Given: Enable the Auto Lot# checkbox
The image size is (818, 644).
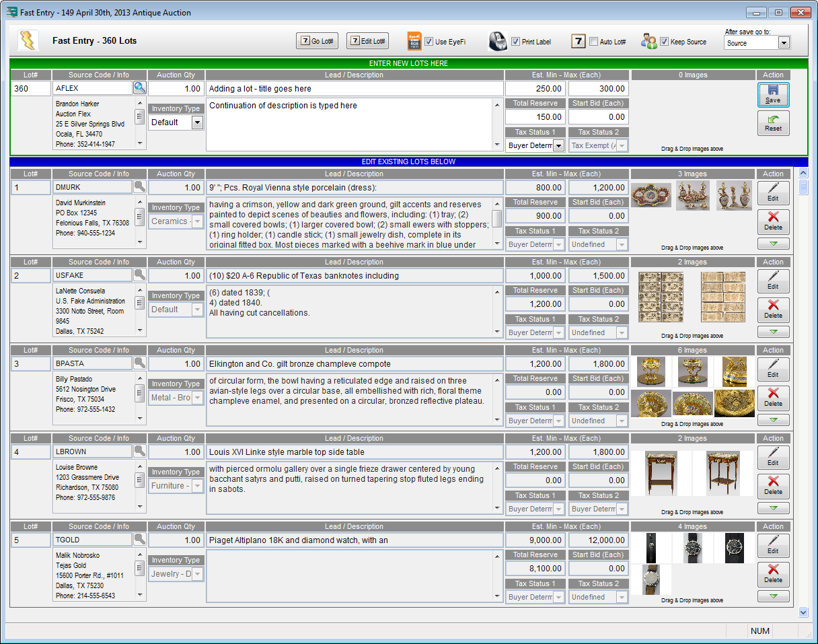Looking at the screenshot, I should tap(593, 42).
